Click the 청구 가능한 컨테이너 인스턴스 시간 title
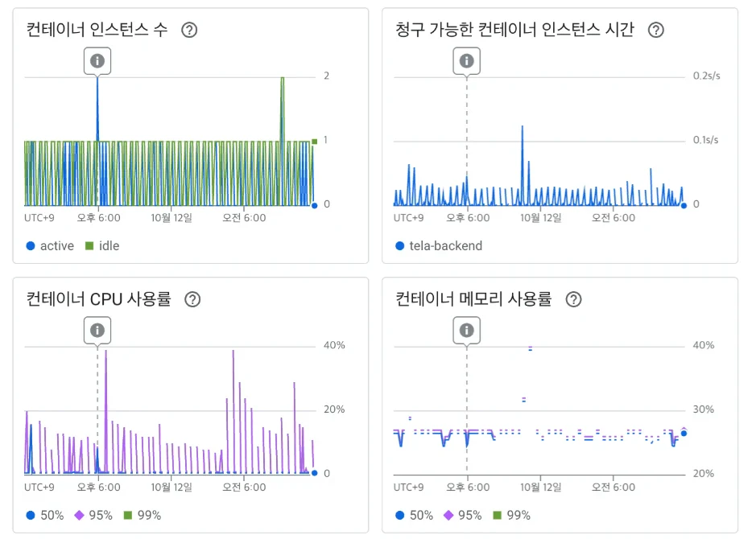756x539 pixels. (x=514, y=30)
